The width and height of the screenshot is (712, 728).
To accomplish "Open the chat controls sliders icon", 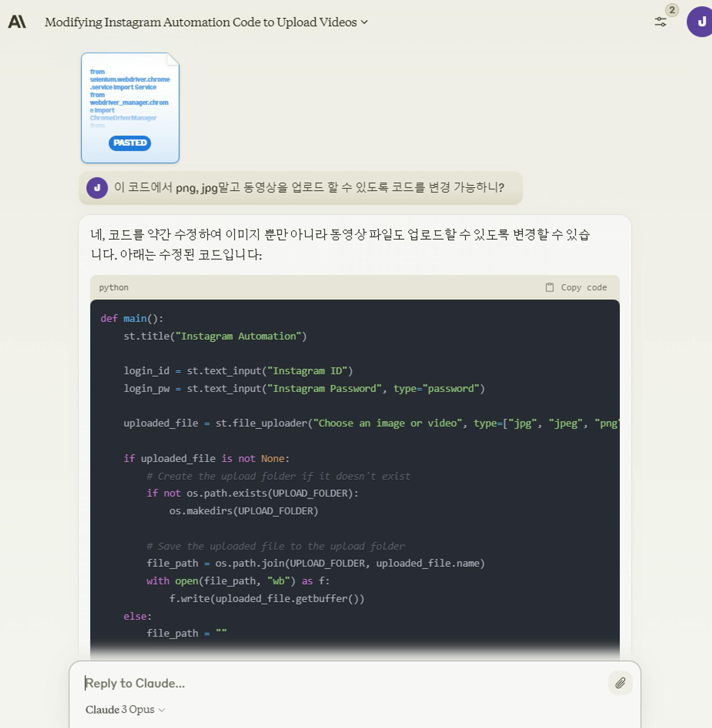I will 660,22.
